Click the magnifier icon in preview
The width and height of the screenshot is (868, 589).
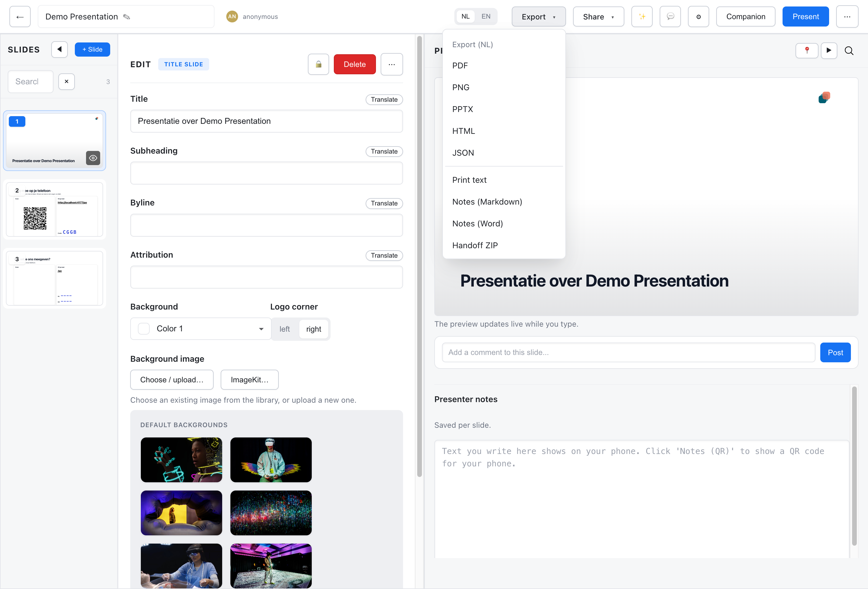[849, 50]
